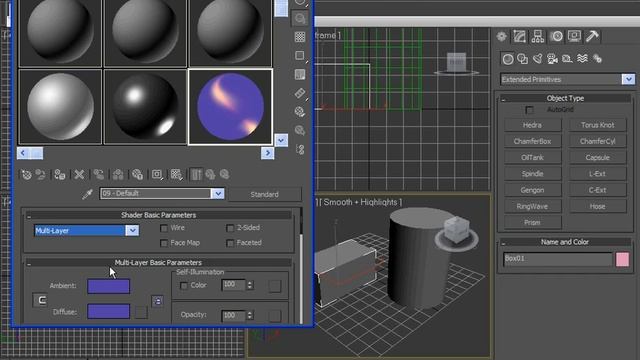Switch to the Motion panel tab
The width and height of the screenshot is (640, 360).
pyautogui.click(x=556, y=37)
